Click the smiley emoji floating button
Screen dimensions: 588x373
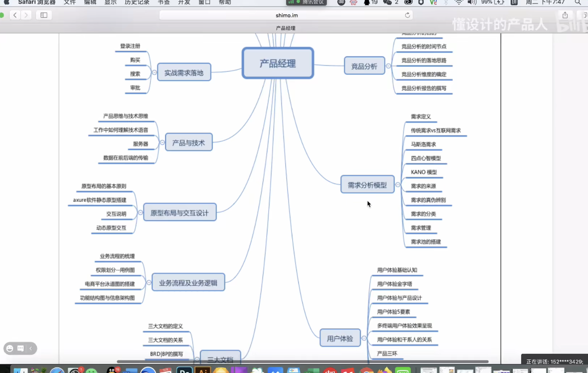pos(10,349)
